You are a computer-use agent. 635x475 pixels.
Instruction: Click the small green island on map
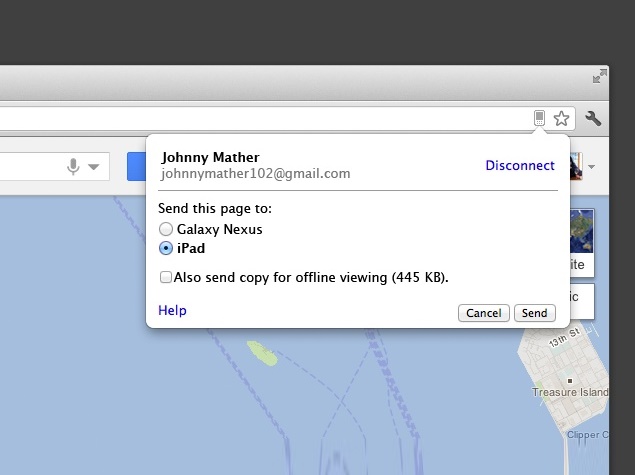[262, 353]
